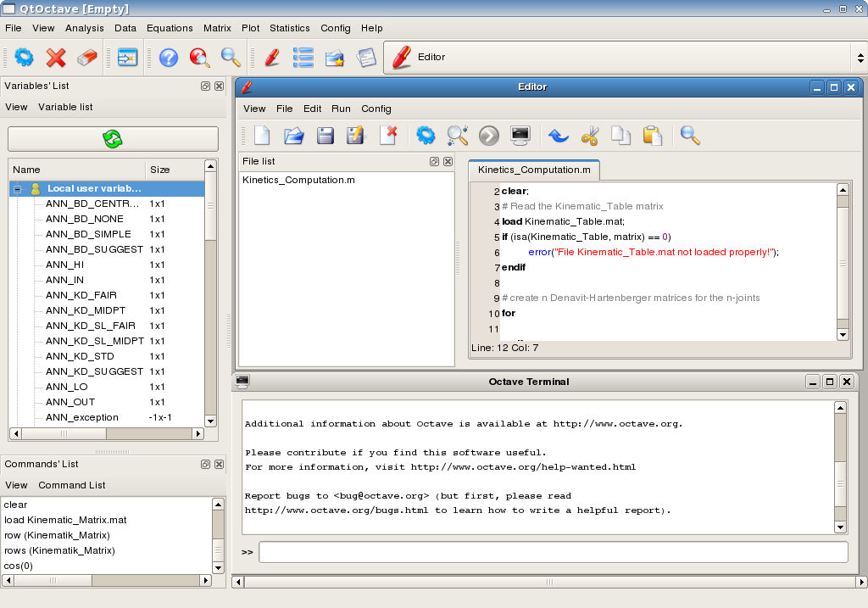Viewport: 868px width, 608px height.
Task: Open the Plot menu
Action: 250,28
